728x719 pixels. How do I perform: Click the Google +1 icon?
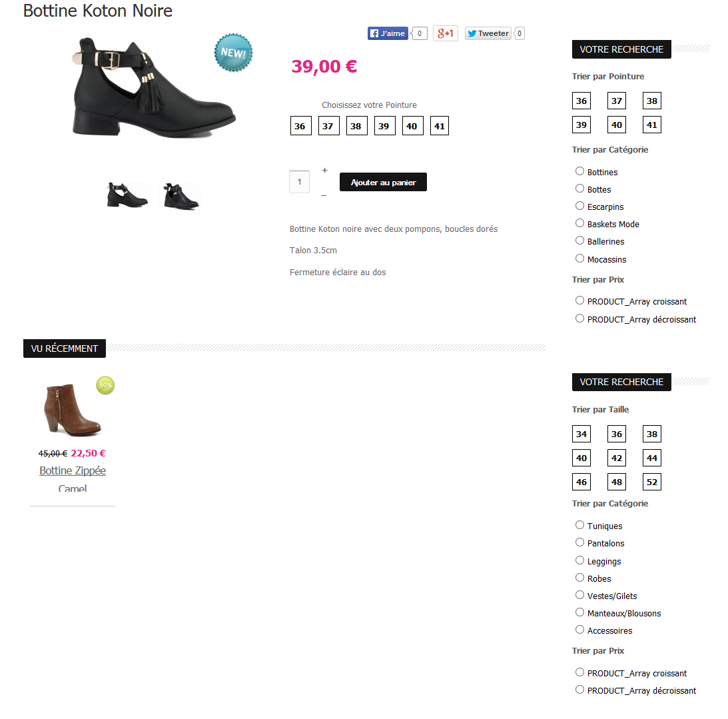tap(445, 33)
